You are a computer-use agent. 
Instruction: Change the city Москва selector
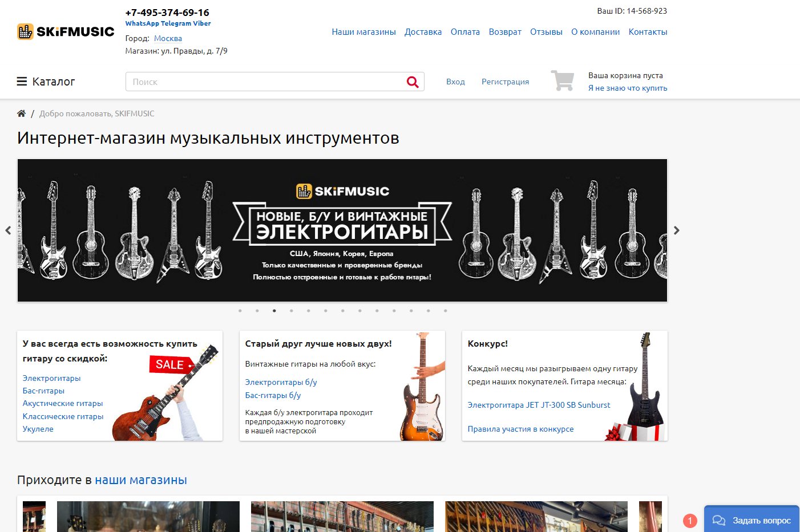168,38
